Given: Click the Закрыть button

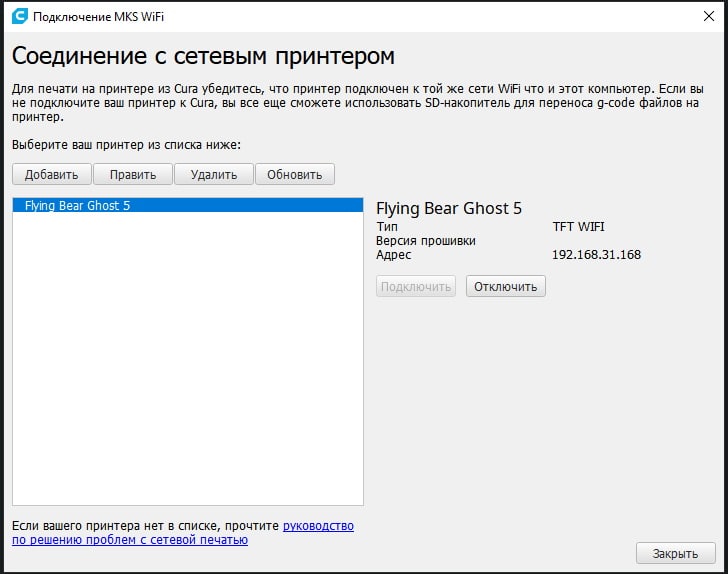Looking at the screenshot, I should (676, 553).
